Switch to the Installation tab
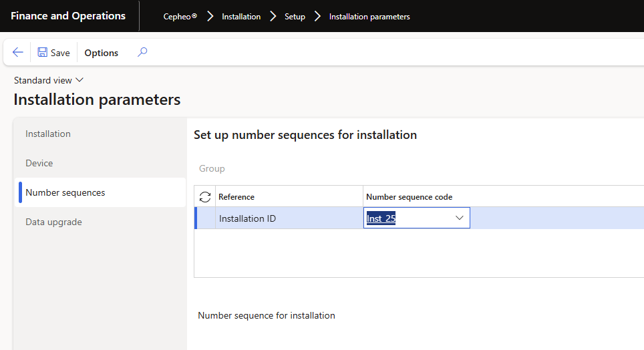This screenshot has height=350, width=644. click(48, 134)
